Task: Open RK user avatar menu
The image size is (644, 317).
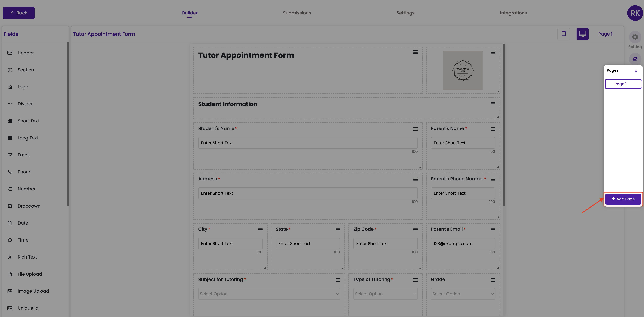Action: pos(635,13)
